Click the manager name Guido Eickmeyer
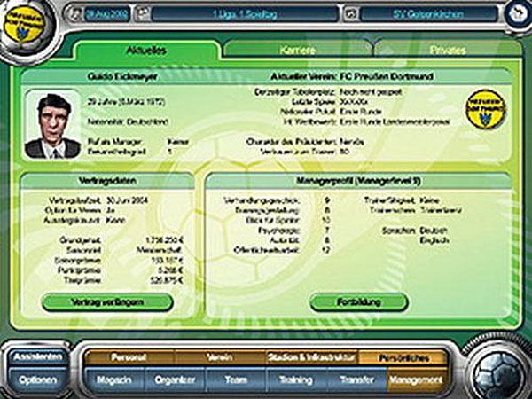The width and height of the screenshot is (532, 399). click(x=122, y=76)
